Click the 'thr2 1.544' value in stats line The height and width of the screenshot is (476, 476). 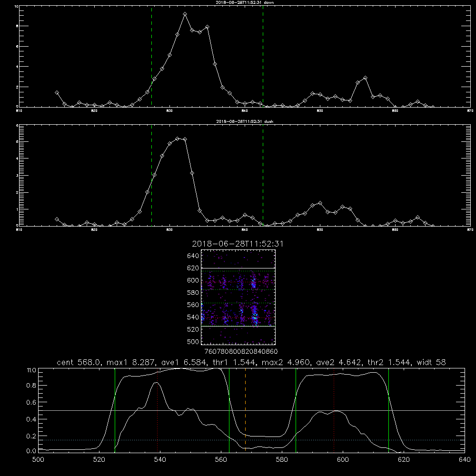(389, 362)
